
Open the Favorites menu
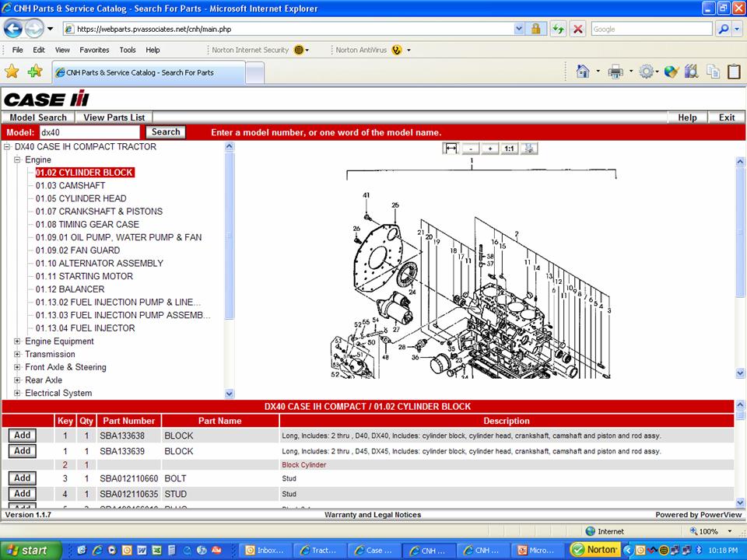click(x=94, y=50)
